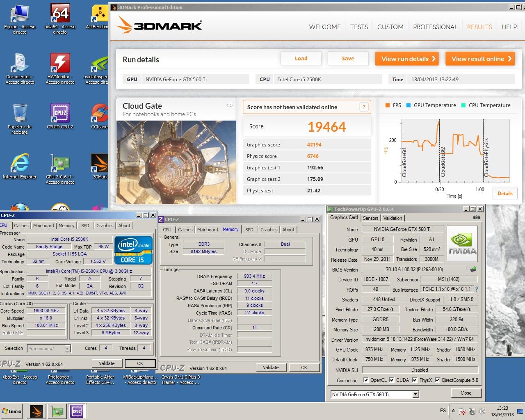Toggle OpenCL checkbox in GPU-Z
This screenshot has width=525, height=420.
coord(365,380)
